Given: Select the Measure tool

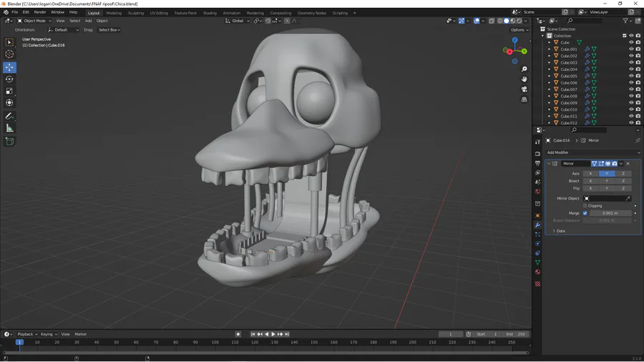Looking at the screenshot, I should [9, 129].
